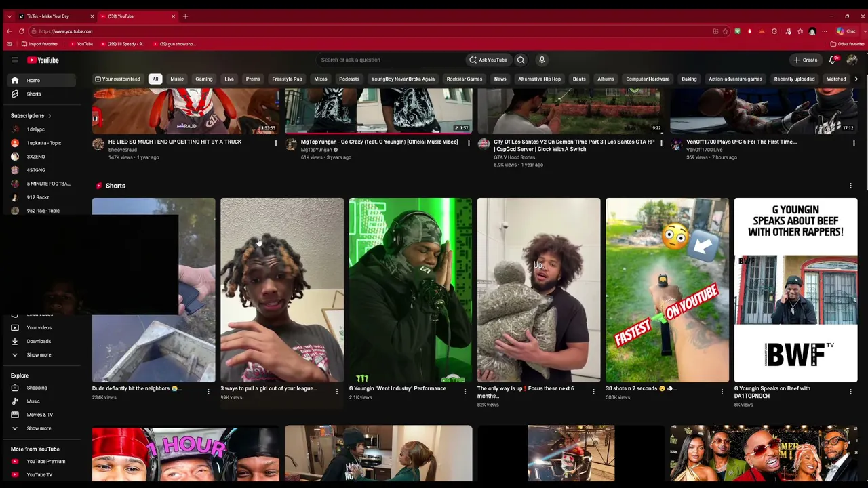This screenshot has width=868, height=488.
Task: Open 'The only way is up' short thumbnail
Action: [x=538, y=290]
